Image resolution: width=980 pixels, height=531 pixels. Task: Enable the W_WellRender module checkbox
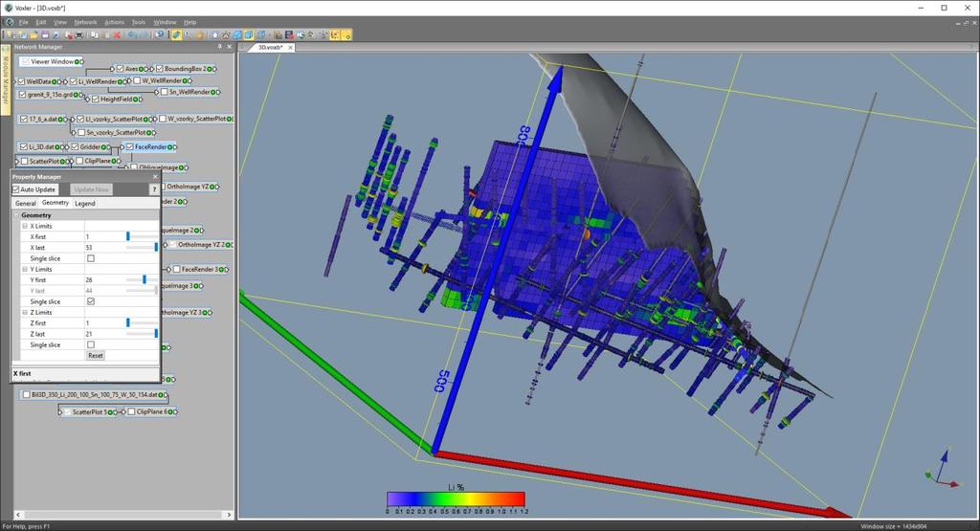[137, 80]
